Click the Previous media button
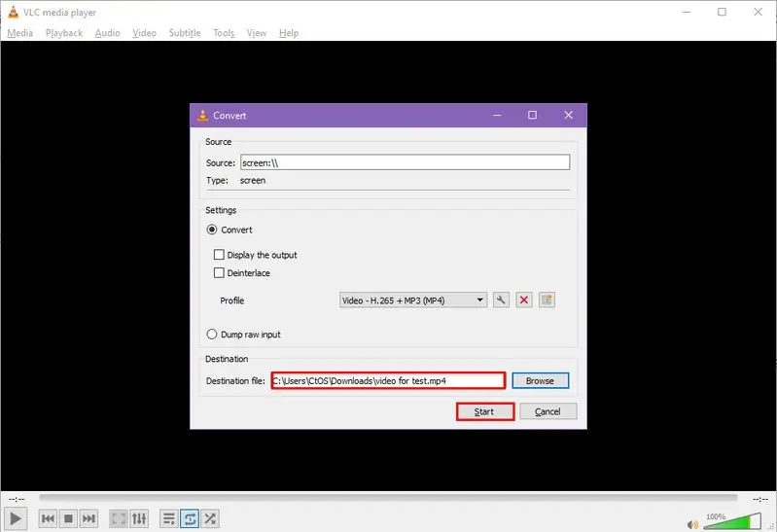 point(48,518)
